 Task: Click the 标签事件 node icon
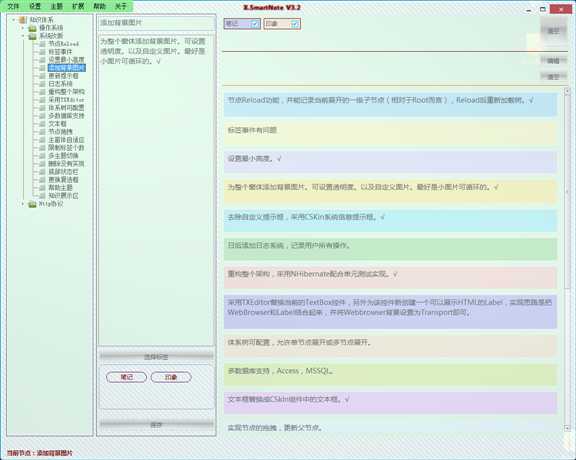point(42,52)
